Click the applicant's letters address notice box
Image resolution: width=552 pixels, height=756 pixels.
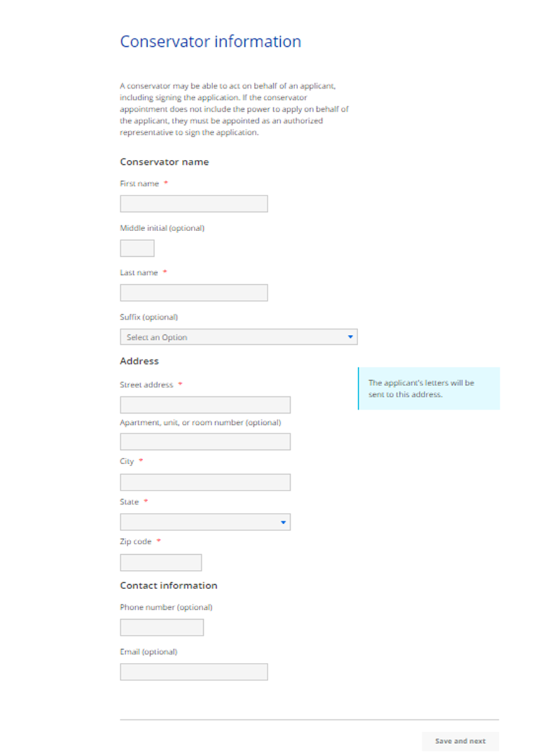point(429,389)
